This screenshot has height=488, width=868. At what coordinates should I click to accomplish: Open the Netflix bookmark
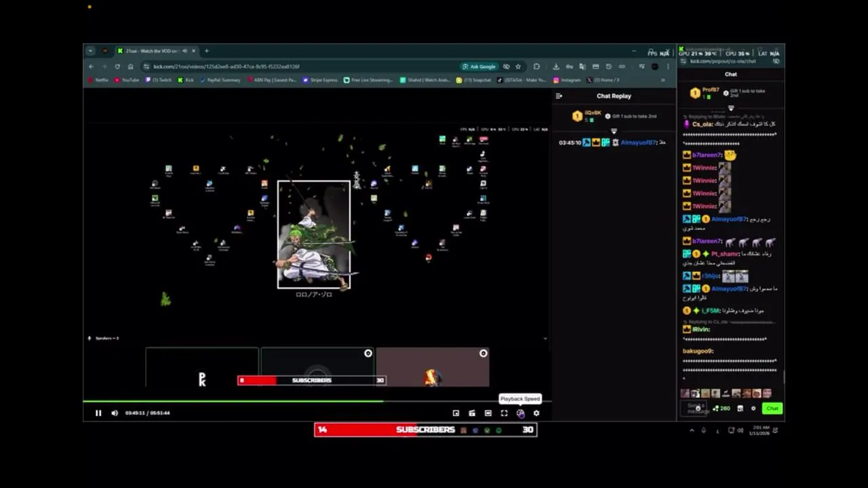98,80
